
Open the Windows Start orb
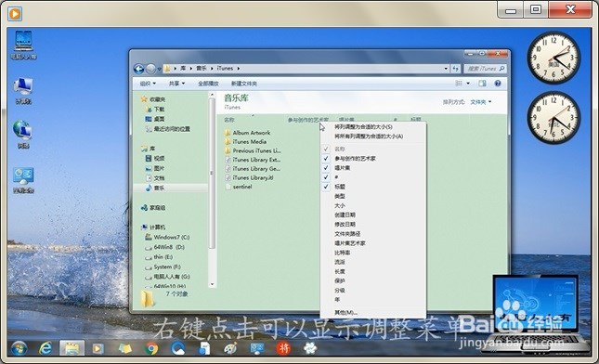click(x=19, y=348)
